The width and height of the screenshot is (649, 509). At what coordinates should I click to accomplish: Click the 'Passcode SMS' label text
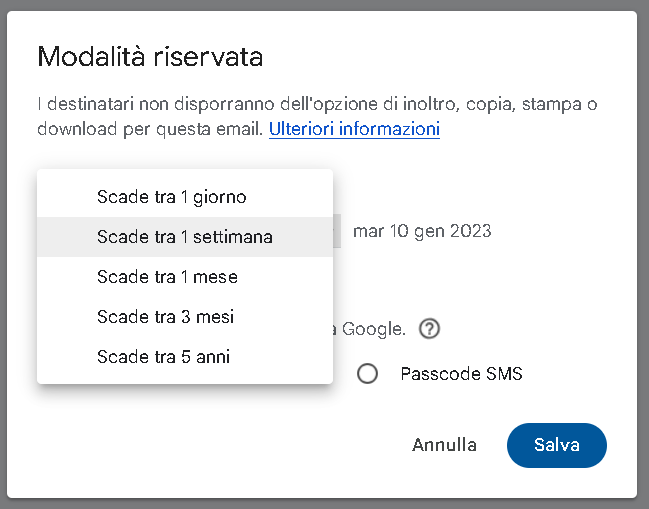(x=461, y=374)
